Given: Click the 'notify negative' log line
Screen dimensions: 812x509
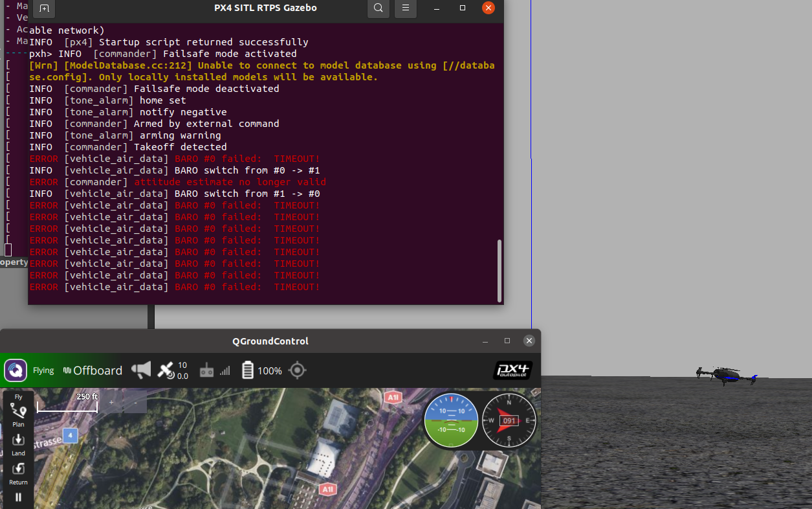Looking at the screenshot, I should tap(128, 112).
